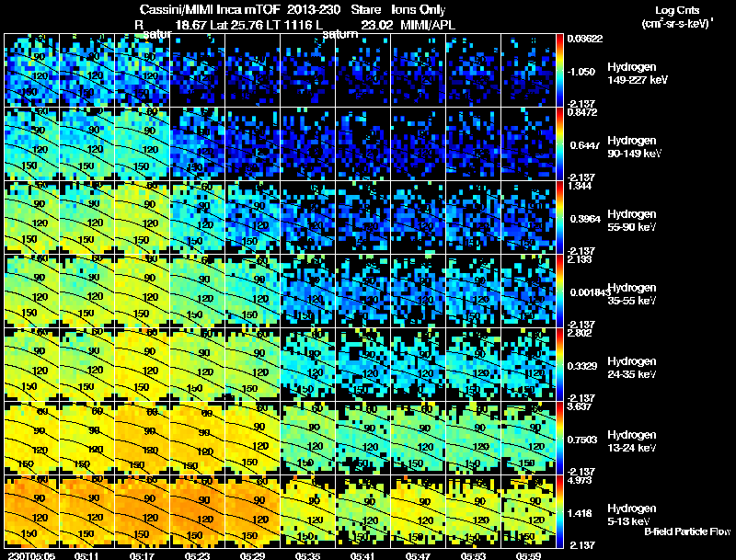
Task: Click the 'Ions Only' header text
Action: pos(419,10)
